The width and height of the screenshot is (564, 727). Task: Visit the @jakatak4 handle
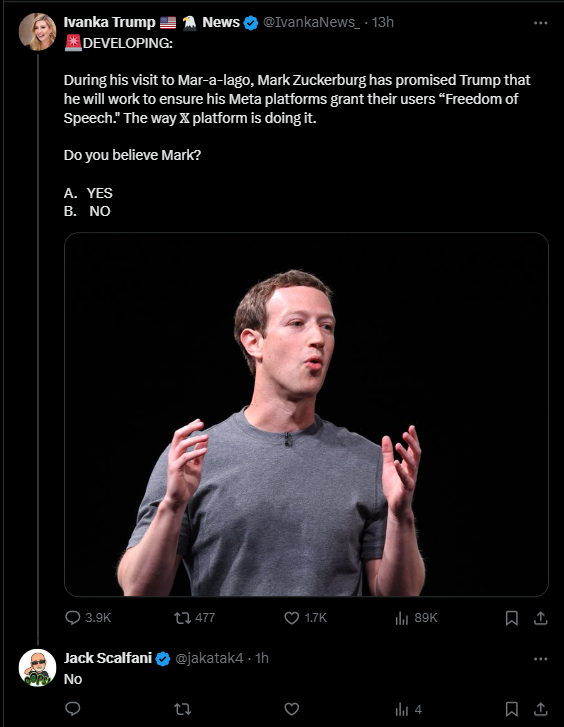click(x=209, y=658)
